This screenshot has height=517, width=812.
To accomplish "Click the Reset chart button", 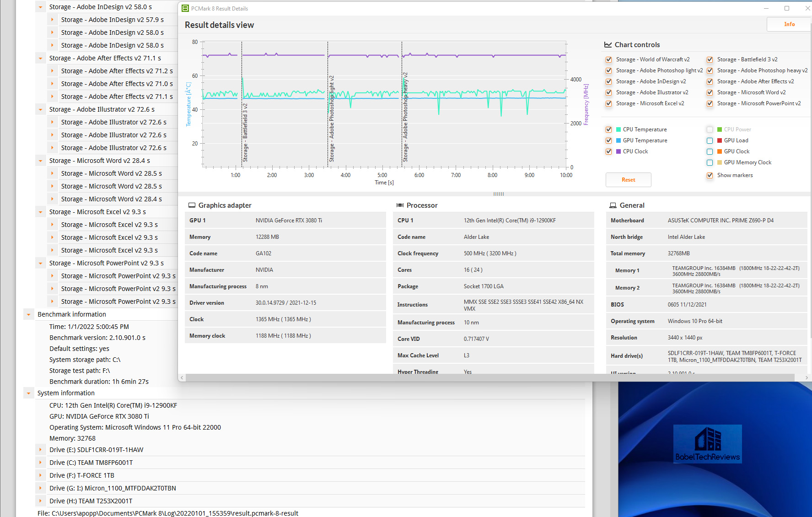I will click(628, 180).
